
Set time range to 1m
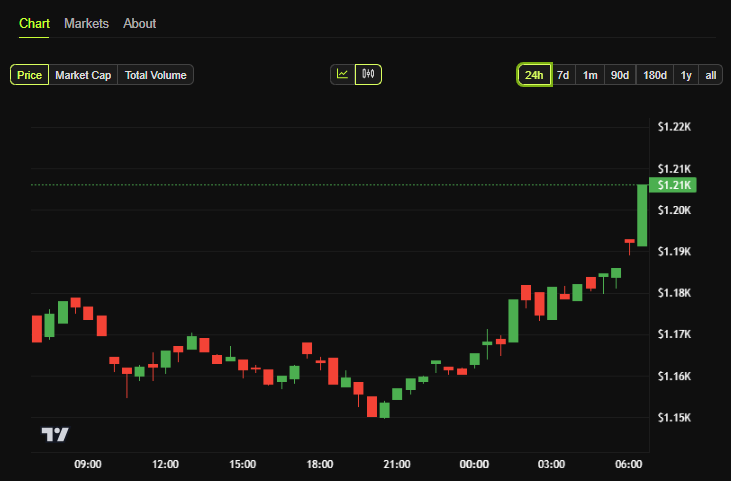pos(590,75)
